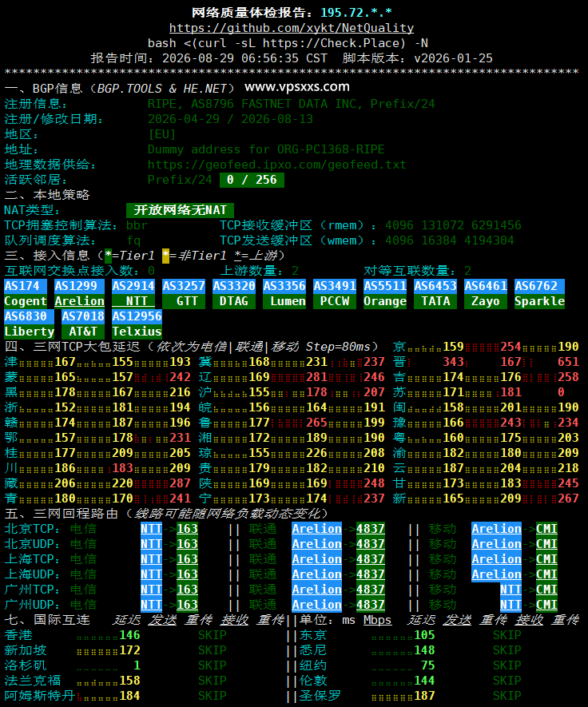Click the dates '2026-04-29 / 2026-08-13'

point(230,119)
